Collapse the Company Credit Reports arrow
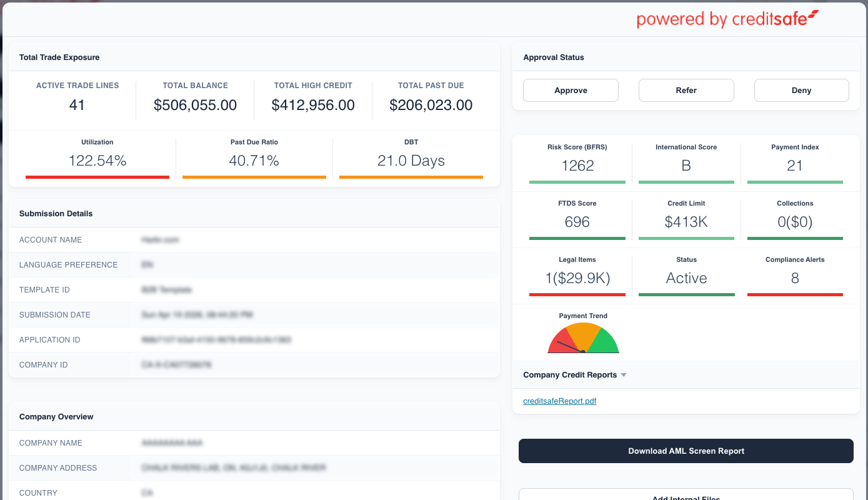The height and width of the screenshot is (500, 868). (624, 375)
